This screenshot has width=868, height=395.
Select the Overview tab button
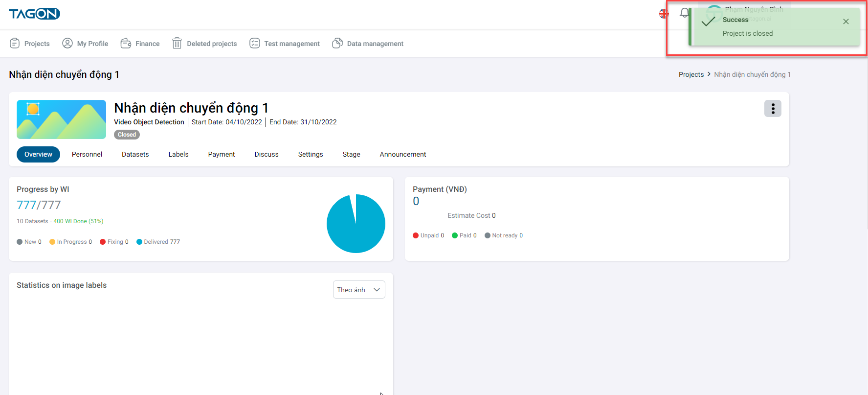38,154
